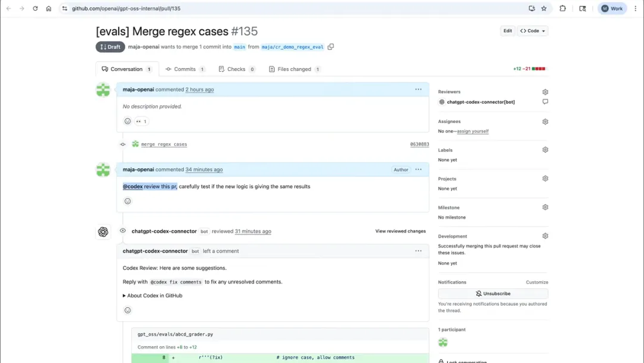
Task: Open the gpt_oss/evals/abcd_grader.py file link
Action: pyautogui.click(x=175, y=334)
